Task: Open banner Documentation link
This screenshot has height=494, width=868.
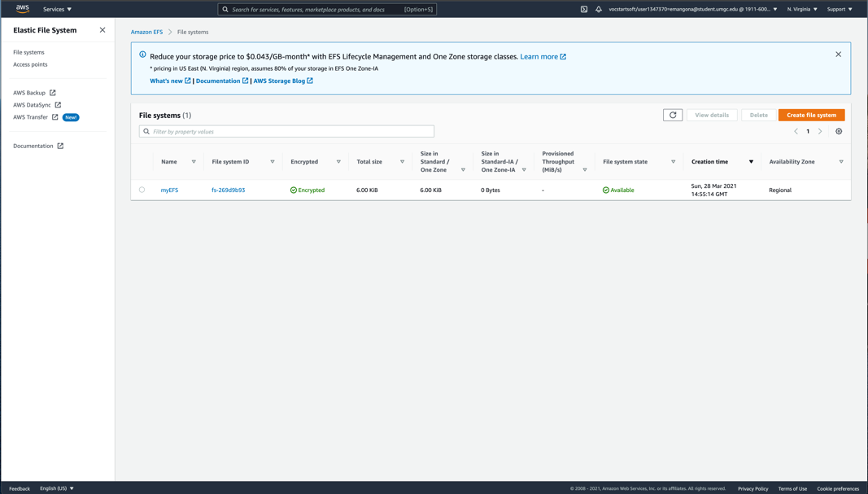Action: (x=222, y=81)
